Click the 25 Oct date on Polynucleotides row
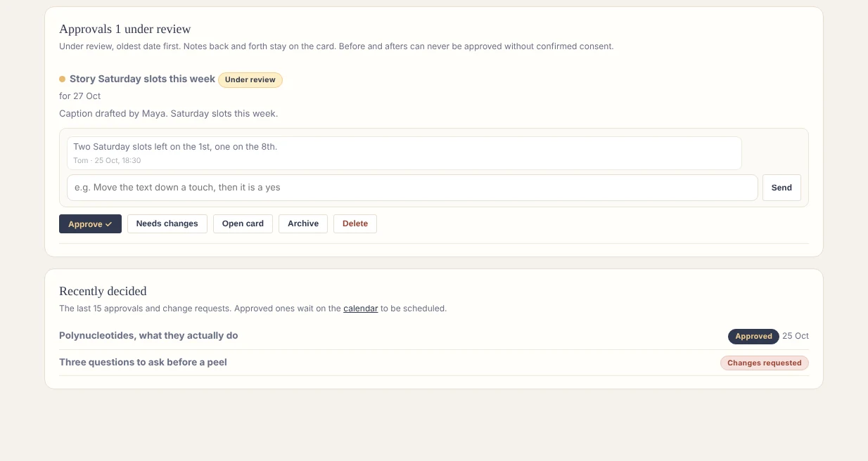 click(796, 336)
